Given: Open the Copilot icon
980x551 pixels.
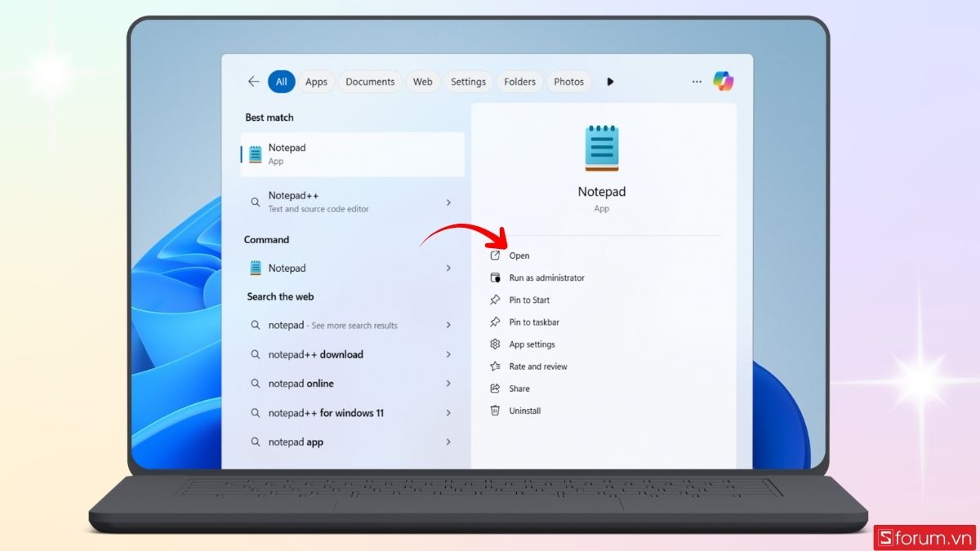Looking at the screenshot, I should click(x=723, y=81).
